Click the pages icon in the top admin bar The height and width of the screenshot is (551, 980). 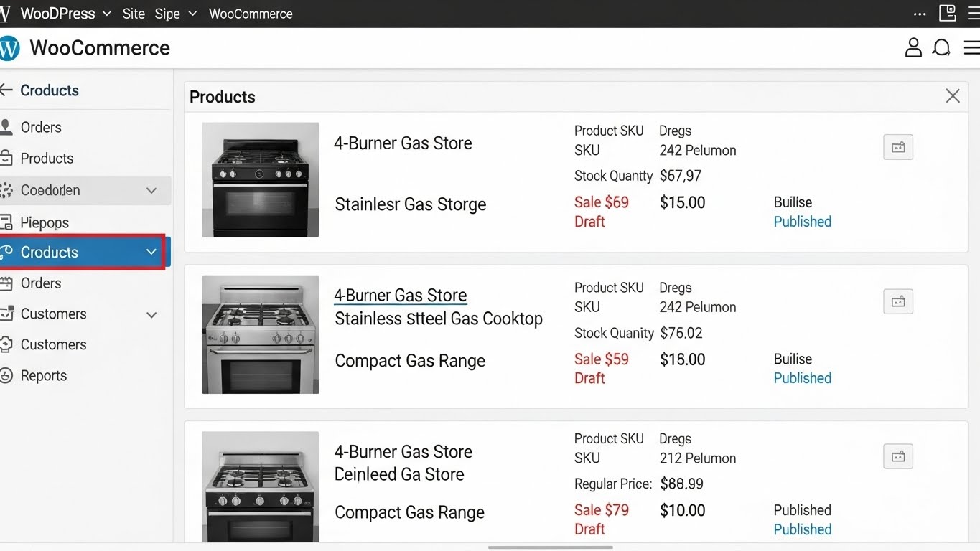tap(947, 13)
